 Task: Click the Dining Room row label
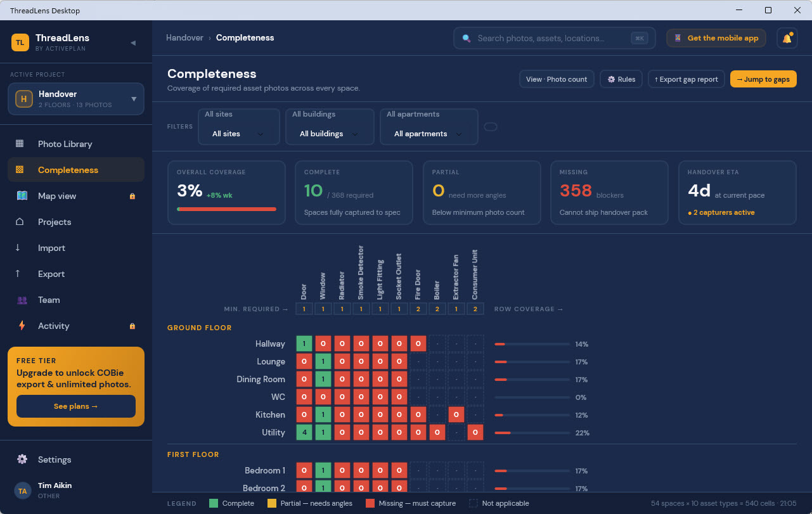pos(262,380)
